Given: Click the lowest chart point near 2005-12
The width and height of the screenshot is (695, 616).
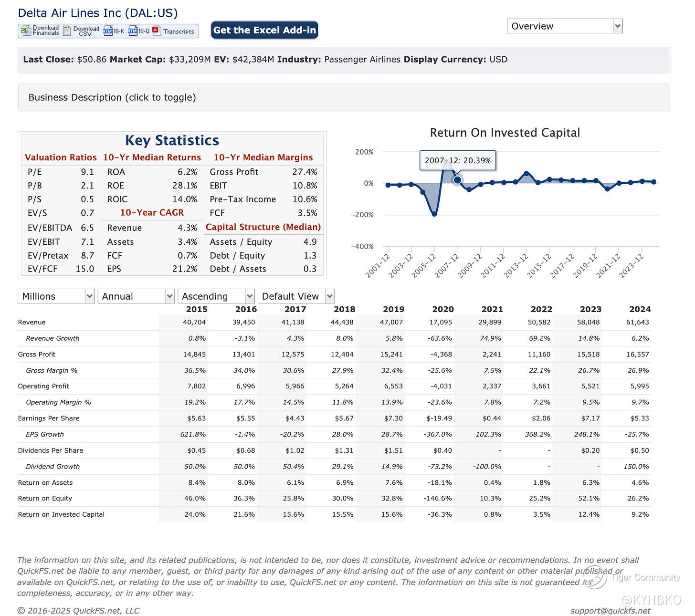Looking at the screenshot, I should click(434, 214).
